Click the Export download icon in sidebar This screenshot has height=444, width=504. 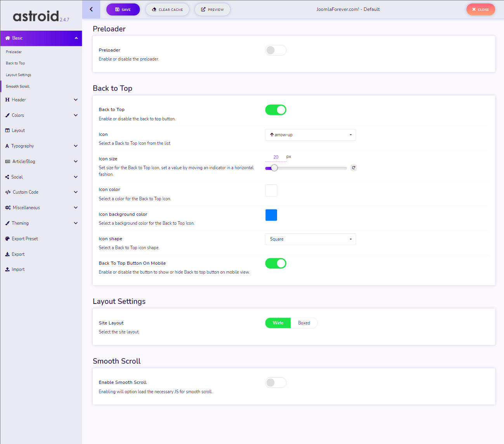click(x=7, y=254)
